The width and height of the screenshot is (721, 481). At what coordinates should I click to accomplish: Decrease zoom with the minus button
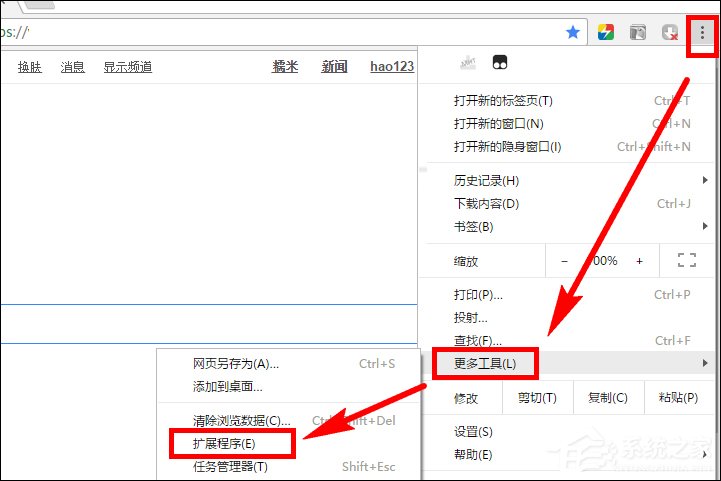(564, 261)
